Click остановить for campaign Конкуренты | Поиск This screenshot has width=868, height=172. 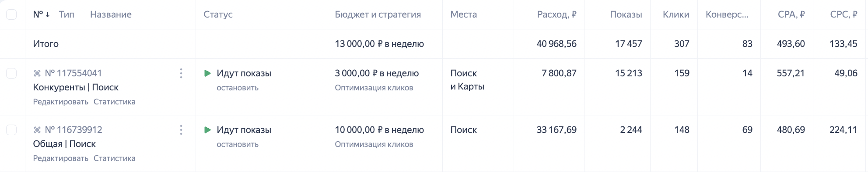pos(238,88)
